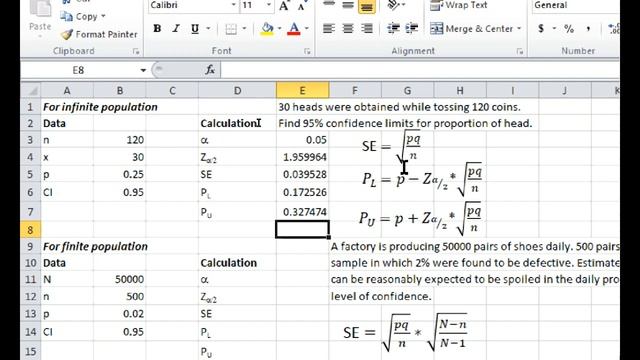The image size is (640, 360).
Task: Toggle Bold formatting button
Action: pos(157,29)
